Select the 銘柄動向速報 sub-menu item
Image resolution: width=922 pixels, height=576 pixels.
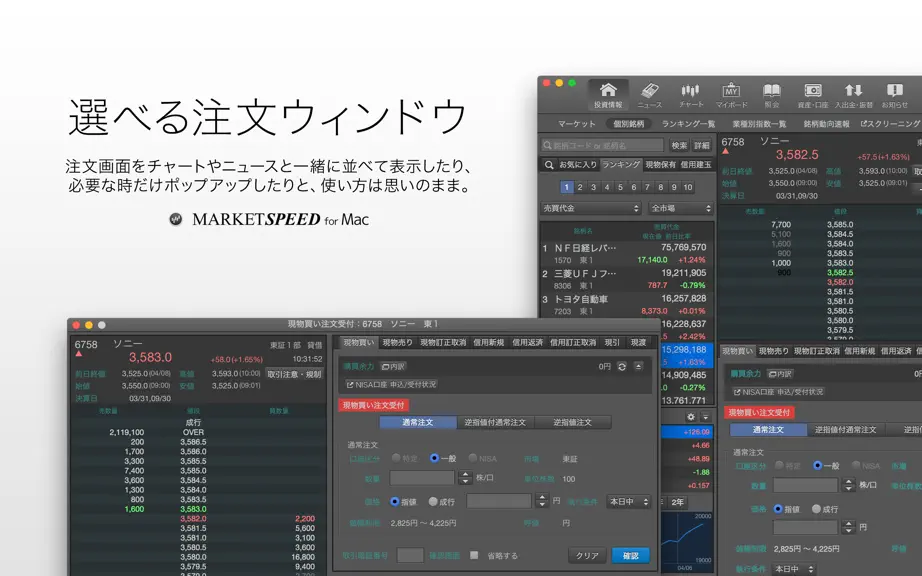pos(826,123)
